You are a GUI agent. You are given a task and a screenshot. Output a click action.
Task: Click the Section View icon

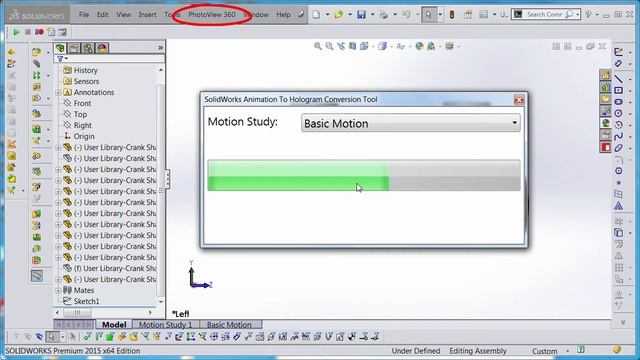352,47
